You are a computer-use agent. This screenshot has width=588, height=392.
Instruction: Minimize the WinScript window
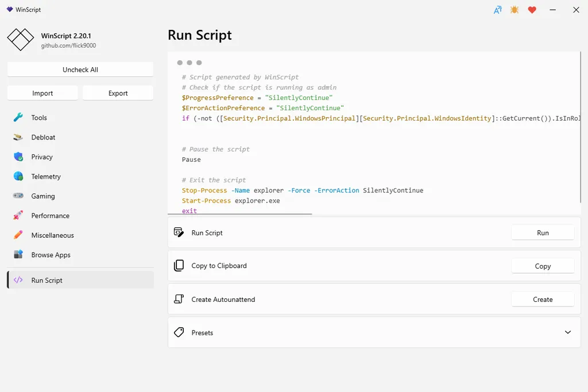pos(552,10)
